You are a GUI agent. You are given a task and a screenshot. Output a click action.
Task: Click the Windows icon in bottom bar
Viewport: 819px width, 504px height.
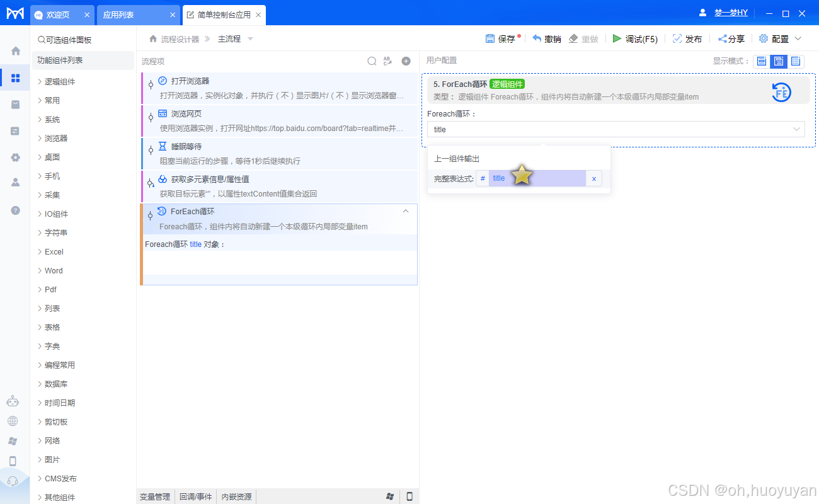click(390, 496)
